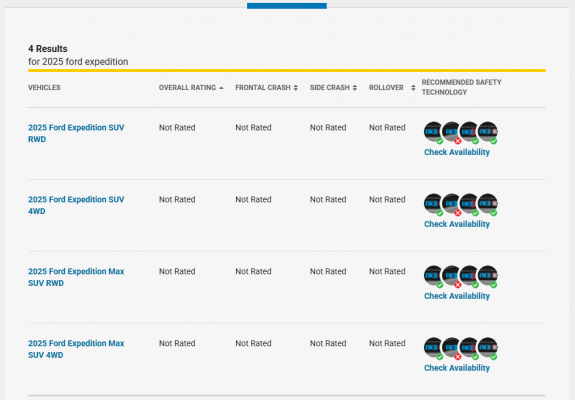Sort results by Rollover arrows
The height and width of the screenshot is (400, 575).
pyautogui.click(x=413, y=88)
